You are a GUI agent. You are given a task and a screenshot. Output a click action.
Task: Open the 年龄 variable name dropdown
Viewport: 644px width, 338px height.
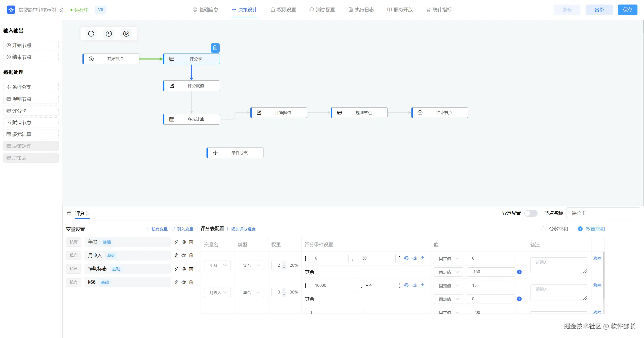[x=217, y=265]
